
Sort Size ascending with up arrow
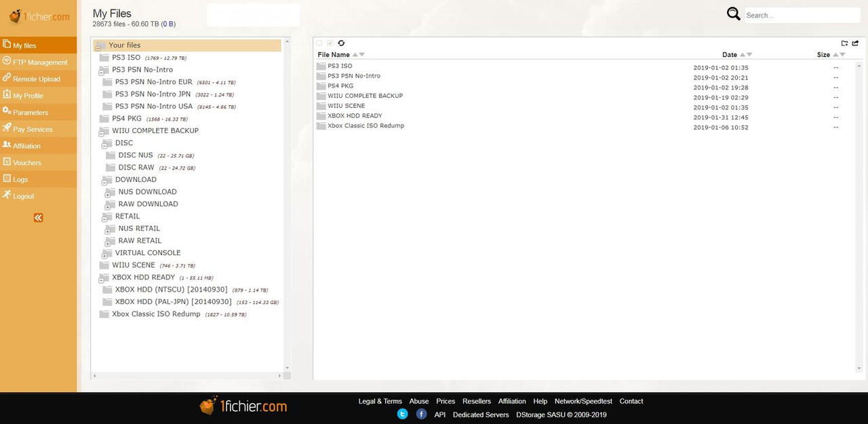[835, 55]
